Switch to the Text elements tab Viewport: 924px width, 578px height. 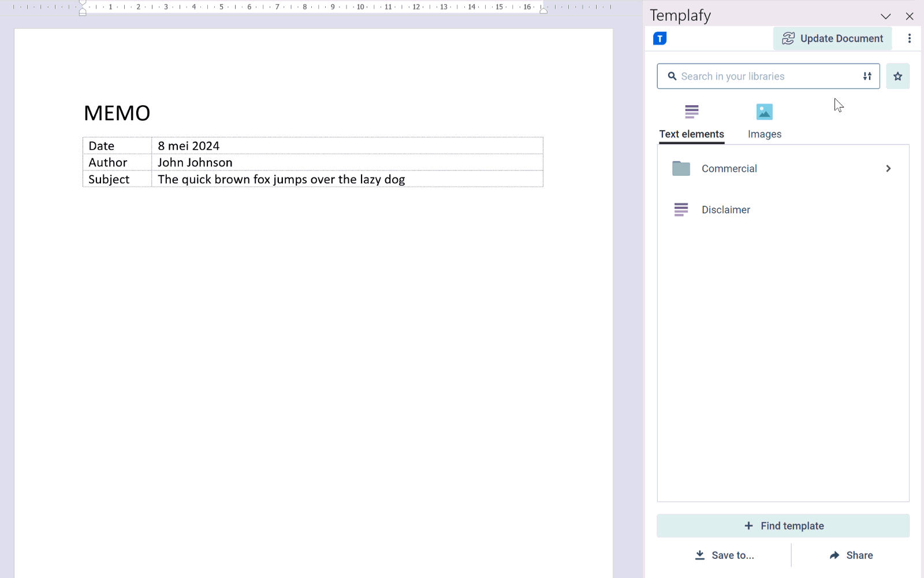pos(691,134)
